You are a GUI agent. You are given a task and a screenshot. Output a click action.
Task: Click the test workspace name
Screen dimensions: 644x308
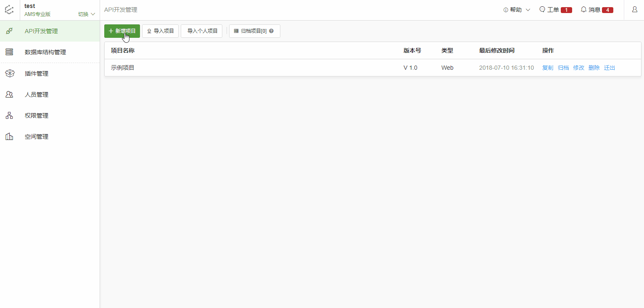click(x=30, y=6)
